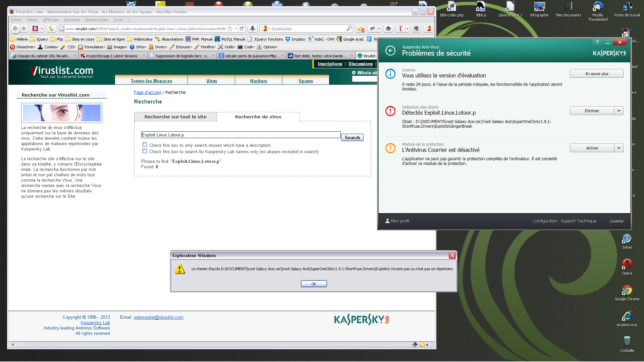The image size is (644, 362).
Task: Click the red S toolbar icon
Action: tap(35, 28)
